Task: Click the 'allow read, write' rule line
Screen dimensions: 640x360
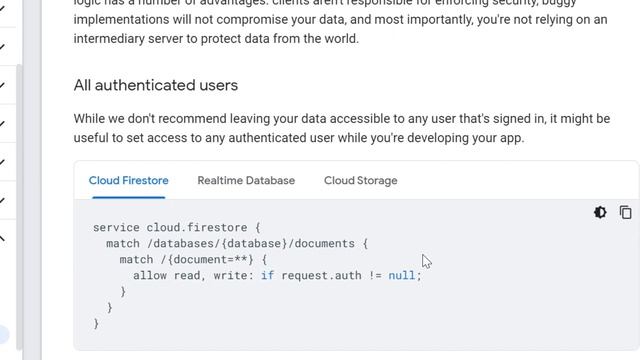Action: pos(277,276)
